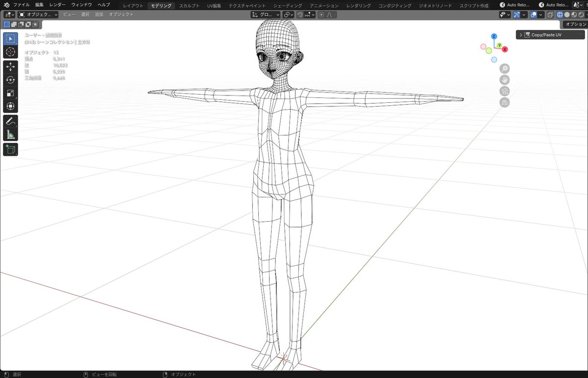Open the 選択 header menu

coord(85,15)
